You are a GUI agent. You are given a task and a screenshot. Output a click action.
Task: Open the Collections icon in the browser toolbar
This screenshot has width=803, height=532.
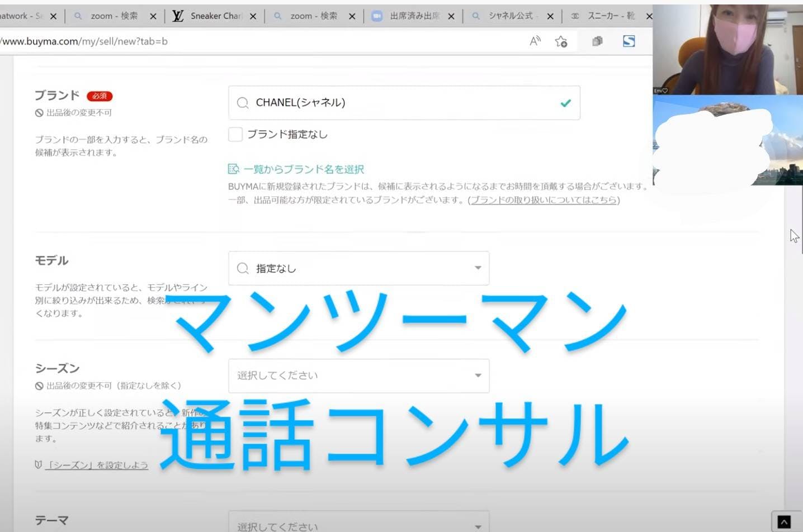pos(598,41)
